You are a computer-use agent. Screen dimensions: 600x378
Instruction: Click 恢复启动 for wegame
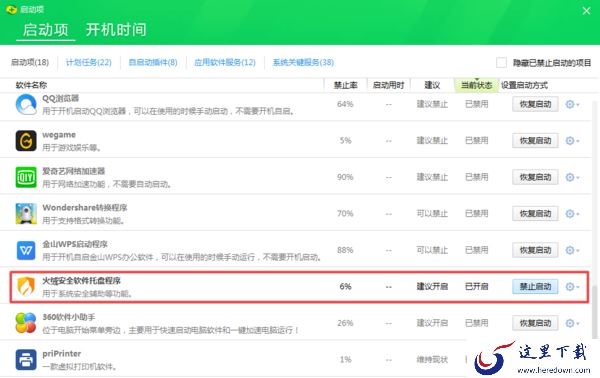click(x=535, y=141)
